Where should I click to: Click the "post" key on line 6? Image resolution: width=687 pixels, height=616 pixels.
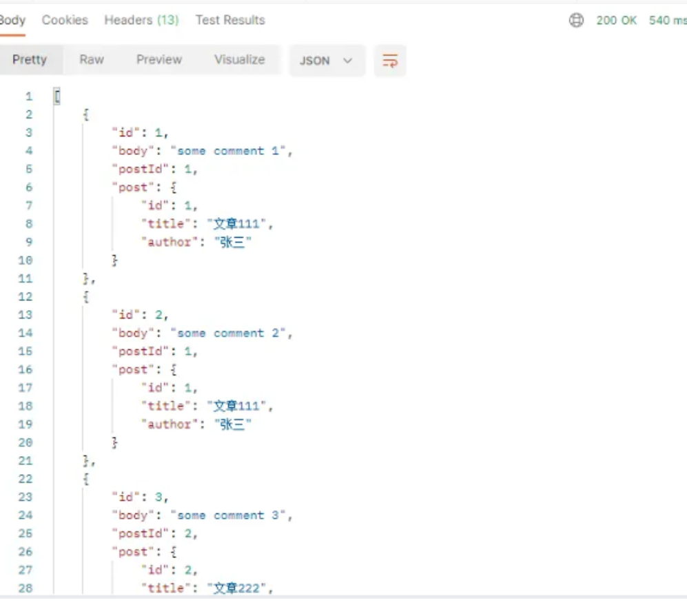133,187
